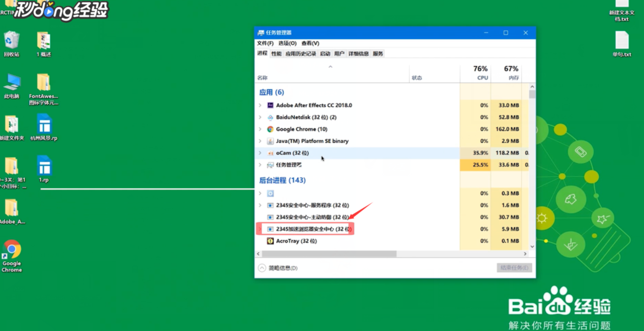Viewport: 644px width, 331px height.
Task: Click the 结束任务(E) button
Action: 514,268
